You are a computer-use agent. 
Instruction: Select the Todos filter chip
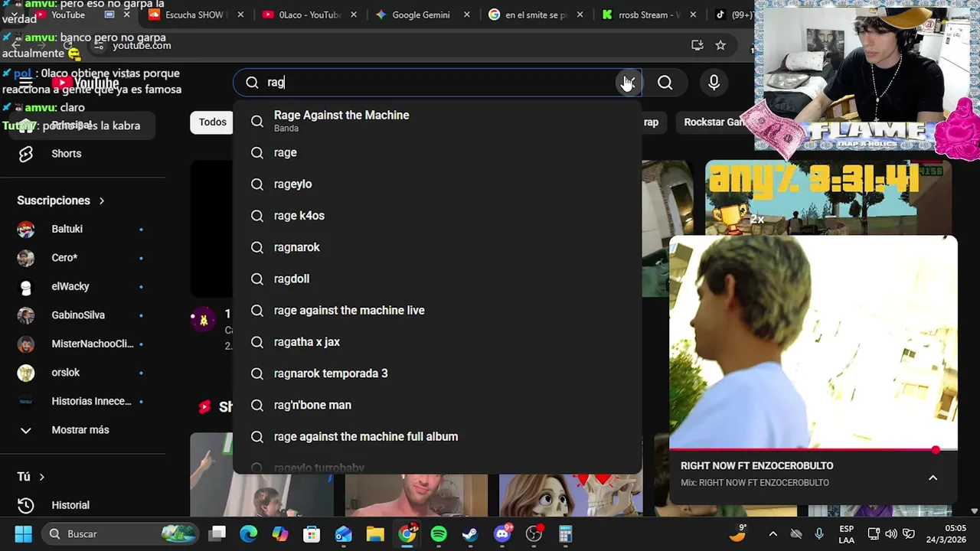pyautogui.click(x=213, y=122)
